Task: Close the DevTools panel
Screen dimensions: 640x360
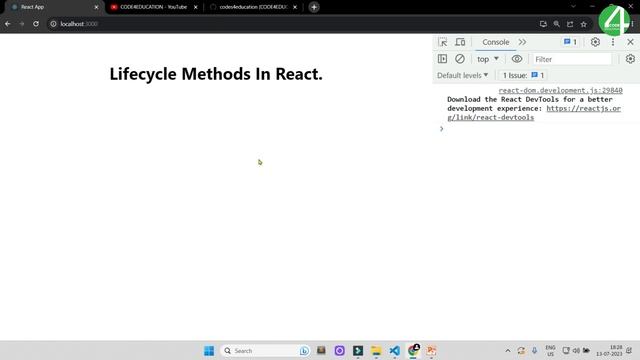Action: pyautogui.click(x=630, y=42)
